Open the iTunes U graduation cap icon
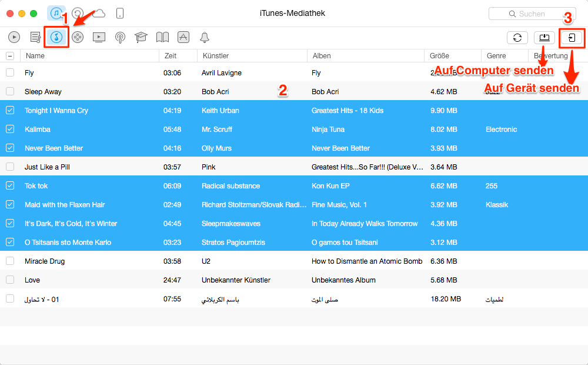The width and height of the screenshot is (588, 365). pos(141,37)
